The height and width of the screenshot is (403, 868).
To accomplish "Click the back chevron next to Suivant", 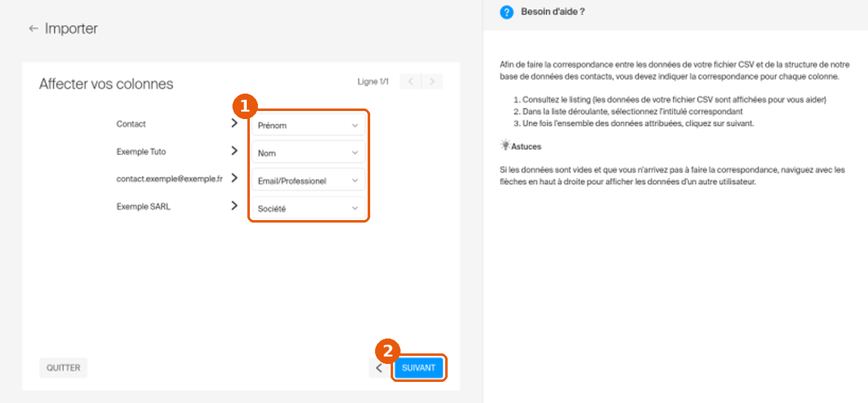I will click(379, 368).
